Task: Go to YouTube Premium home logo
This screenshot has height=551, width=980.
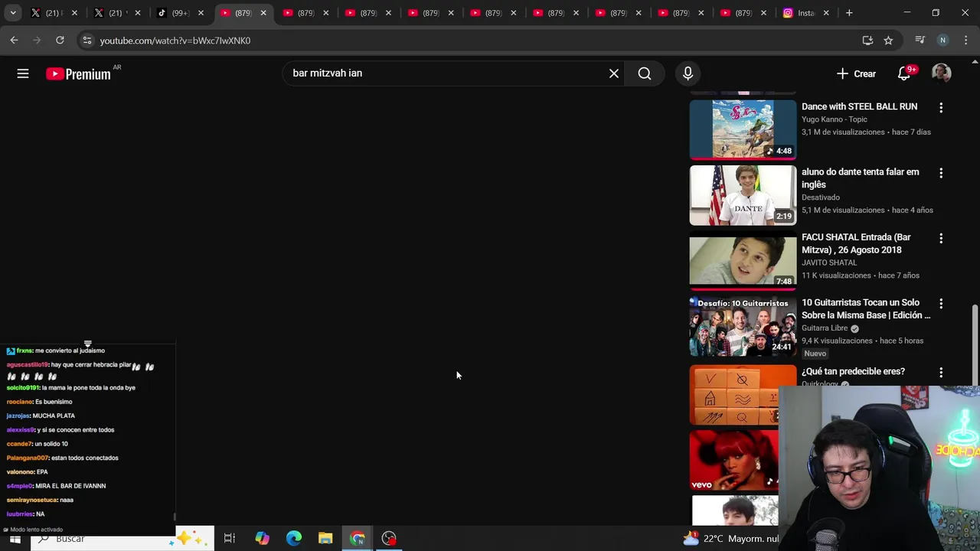Action: pos(78,73)
